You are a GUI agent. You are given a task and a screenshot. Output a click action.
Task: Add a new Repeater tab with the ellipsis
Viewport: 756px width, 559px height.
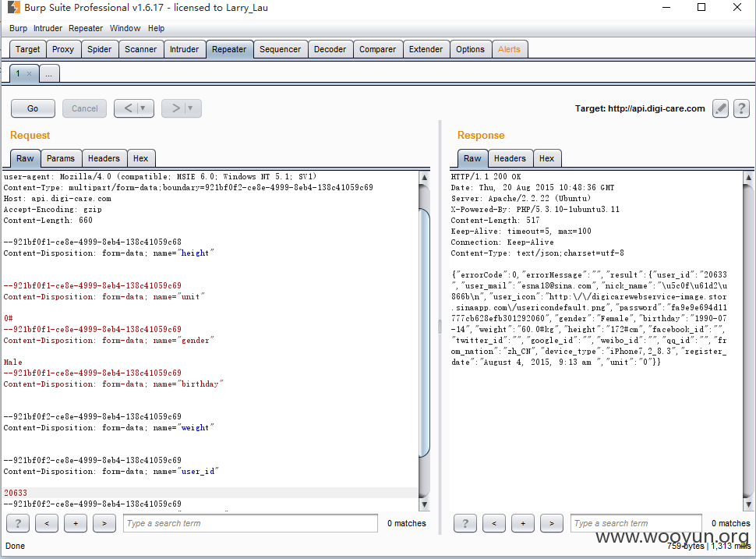click(48, 74)
